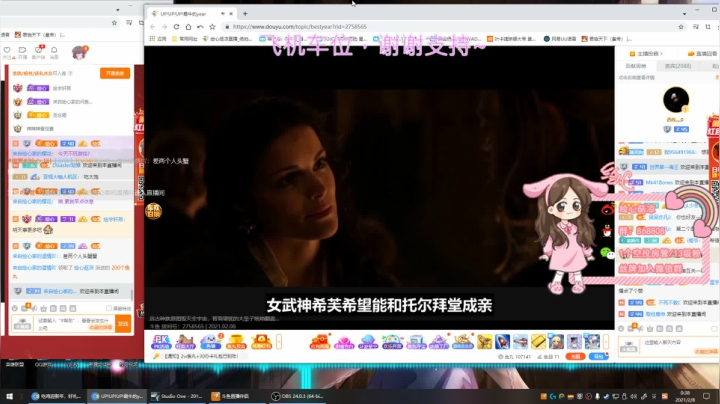Click the blue cloud mascot icon beside PK

point(211,342)
